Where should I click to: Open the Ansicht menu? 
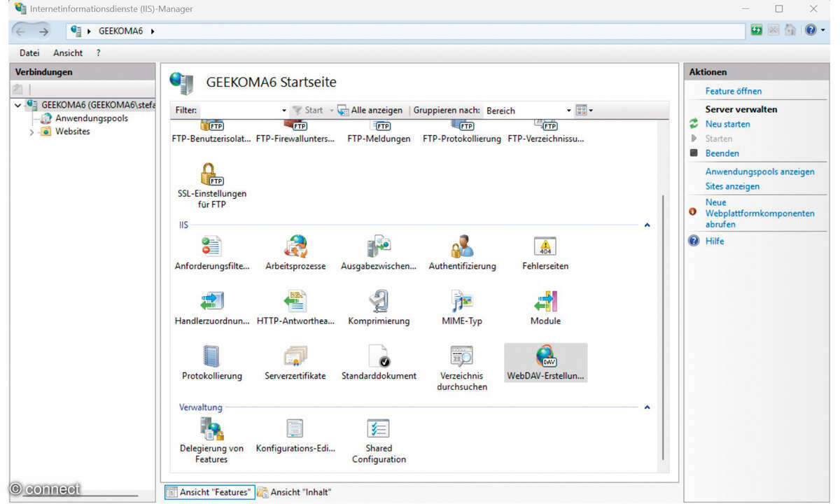pyautogui.click(x=68, y=53)
